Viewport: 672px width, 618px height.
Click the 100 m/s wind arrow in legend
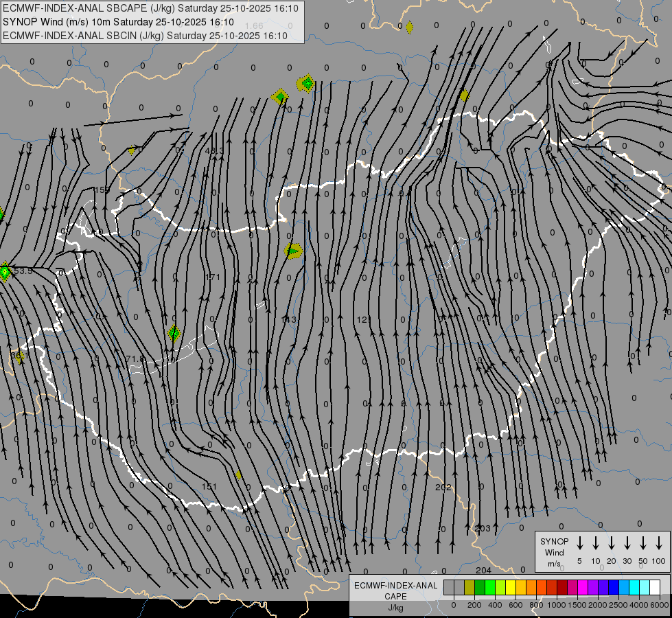[x=659, y=542]
